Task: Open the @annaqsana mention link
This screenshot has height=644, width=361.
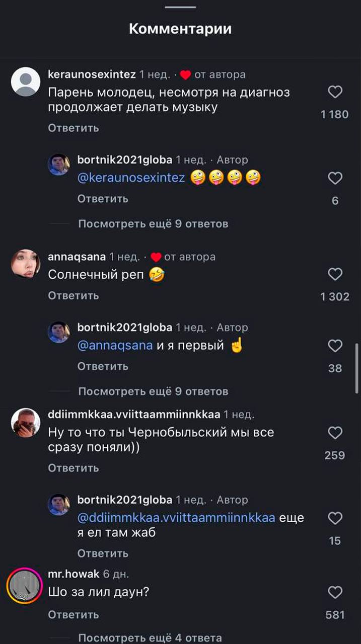Action: [115, 346]
